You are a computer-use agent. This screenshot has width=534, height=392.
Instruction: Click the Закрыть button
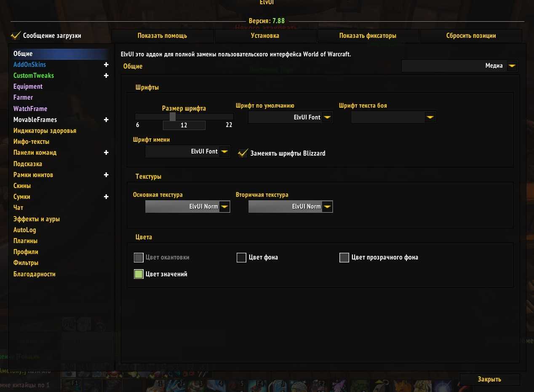tap(490, 379)
